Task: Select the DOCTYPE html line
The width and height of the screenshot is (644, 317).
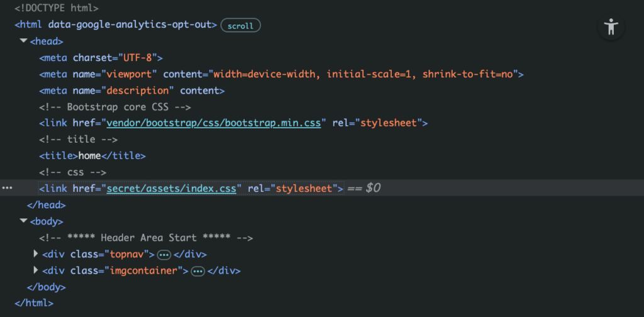Action: 56,9
